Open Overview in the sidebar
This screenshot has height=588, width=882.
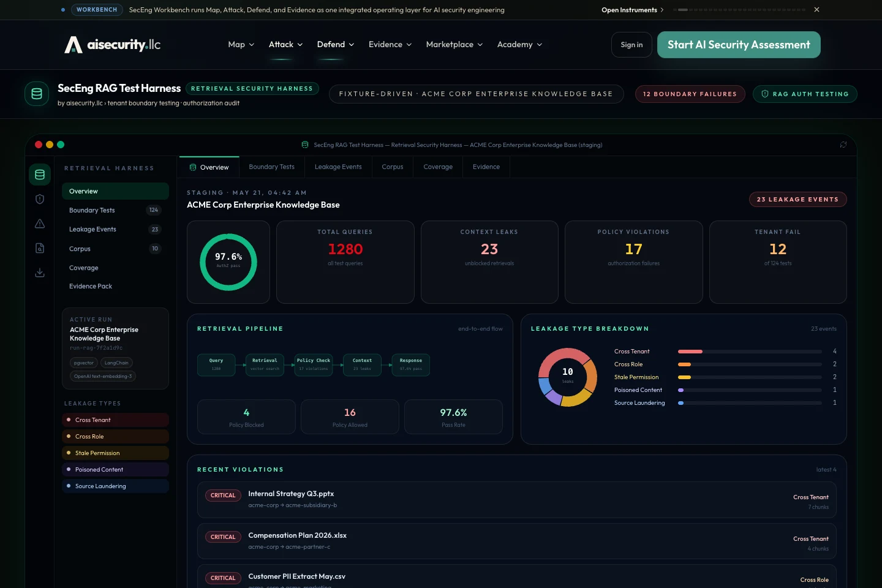115,191
